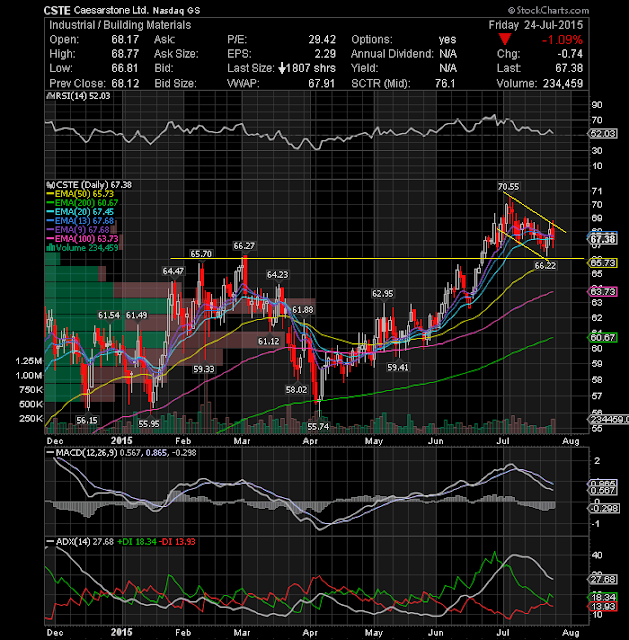Click the VWAP value 67.91
The image size is (629, 640).
coord(321,83)
